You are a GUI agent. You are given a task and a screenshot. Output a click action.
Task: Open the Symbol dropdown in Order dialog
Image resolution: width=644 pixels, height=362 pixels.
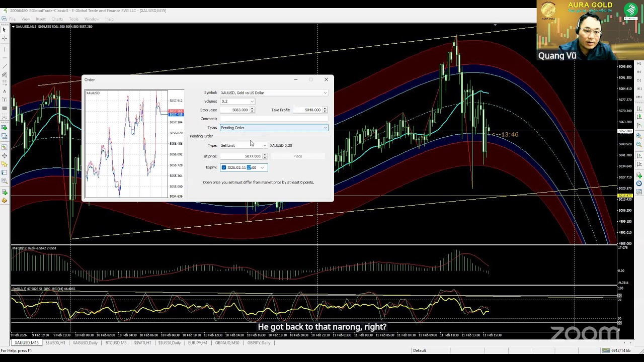click(x=325, y=93)
